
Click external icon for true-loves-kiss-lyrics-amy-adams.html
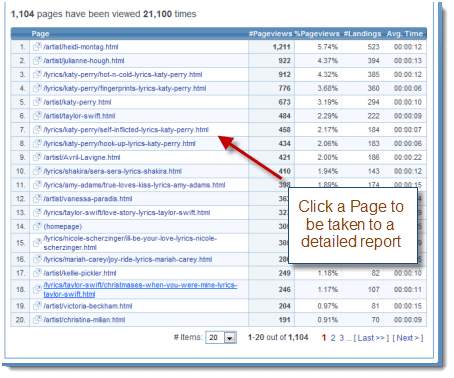[x=37, y=185]
